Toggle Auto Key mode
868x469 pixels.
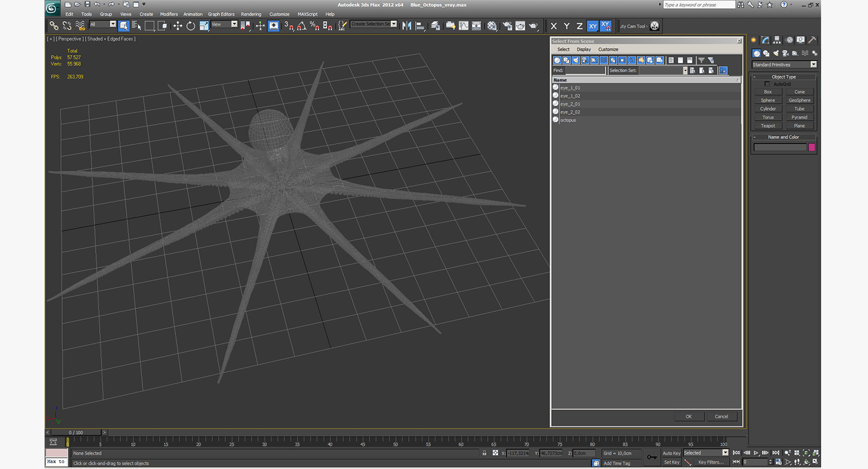(x=672, y=453)
